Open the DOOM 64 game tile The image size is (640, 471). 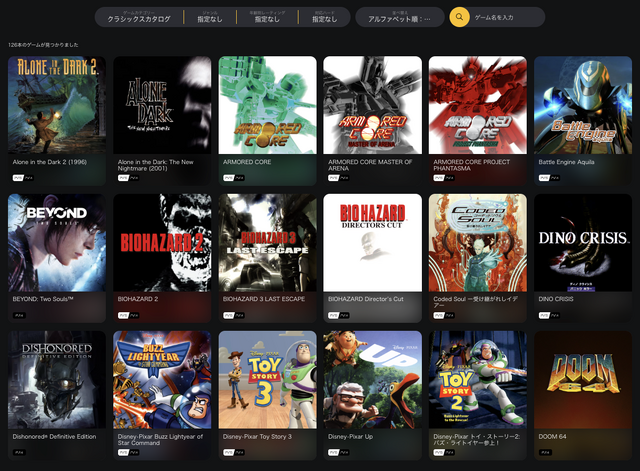(581, 380)
